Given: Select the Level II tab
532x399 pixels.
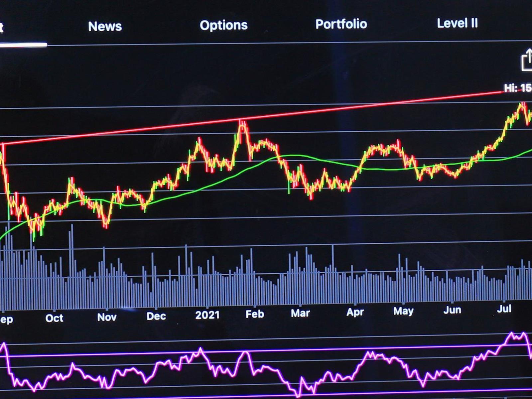Looking at the screenshot, I should (x=457, y=23).
